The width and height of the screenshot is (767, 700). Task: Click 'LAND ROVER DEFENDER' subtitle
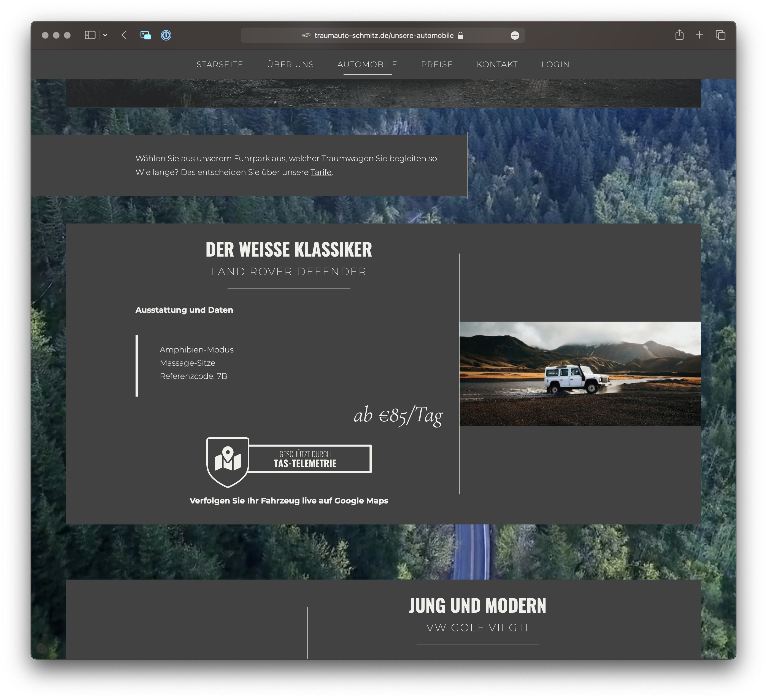coord(289,272)
